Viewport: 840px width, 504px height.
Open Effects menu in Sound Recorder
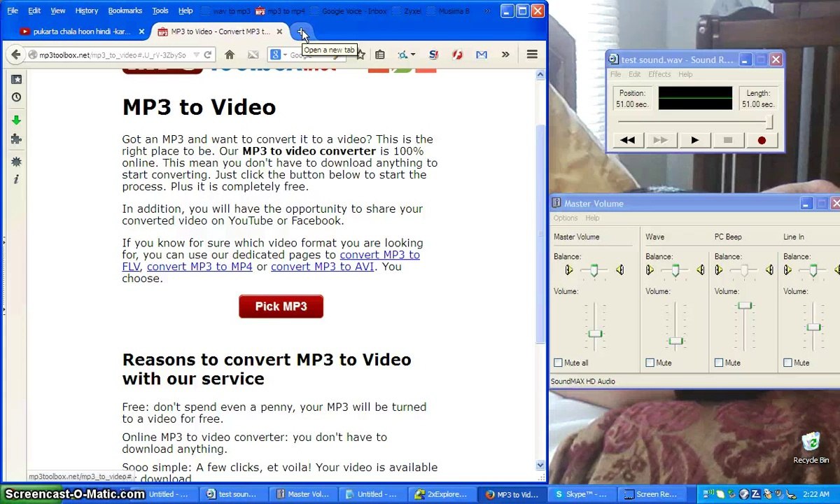(x=659, y=74)
